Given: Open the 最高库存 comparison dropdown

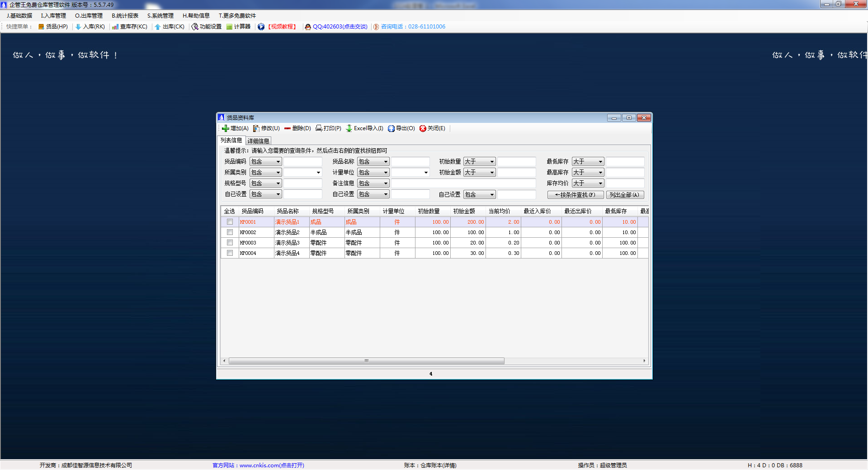Looking at the screenshot, I should pos(588,172).
